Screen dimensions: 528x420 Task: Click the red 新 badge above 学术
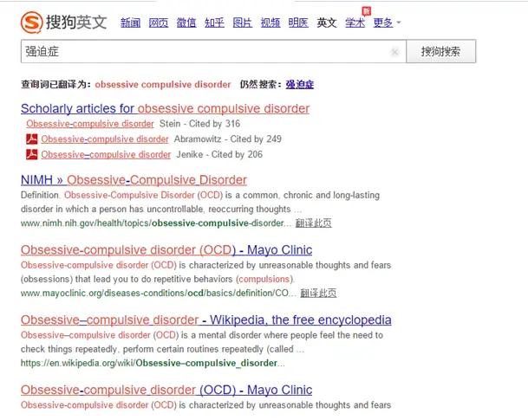click(367, 11)
